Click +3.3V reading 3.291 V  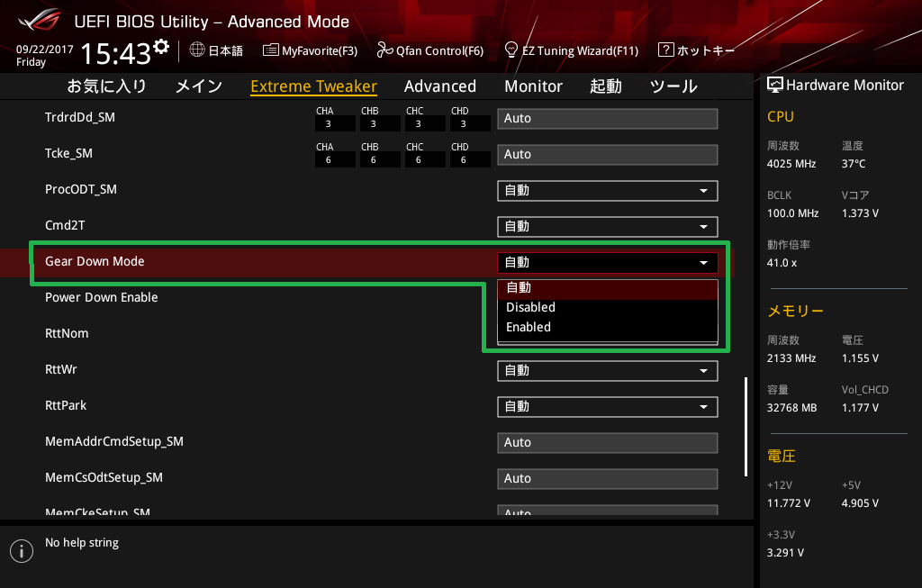coord(785,553)
